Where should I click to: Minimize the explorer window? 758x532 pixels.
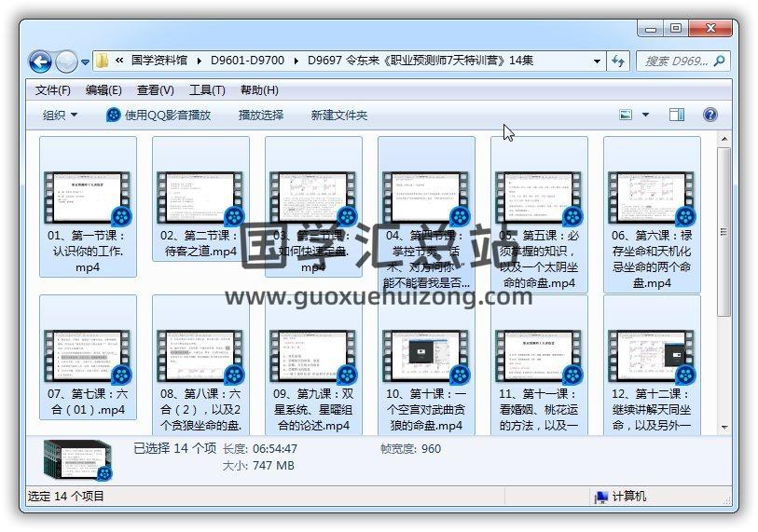point(651,29)
